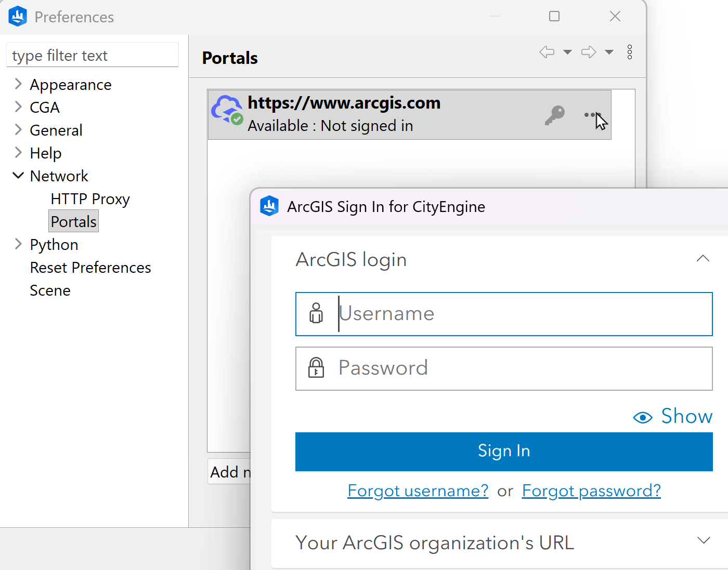Focus the Username input field
This screenshot has height=570, width=728.
(x=504, y=314)
